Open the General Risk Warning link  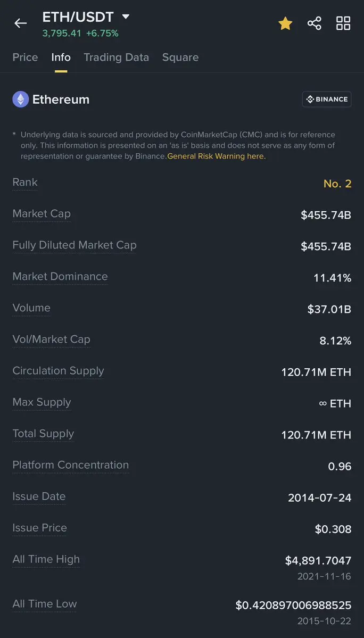[x=217, y=156]
